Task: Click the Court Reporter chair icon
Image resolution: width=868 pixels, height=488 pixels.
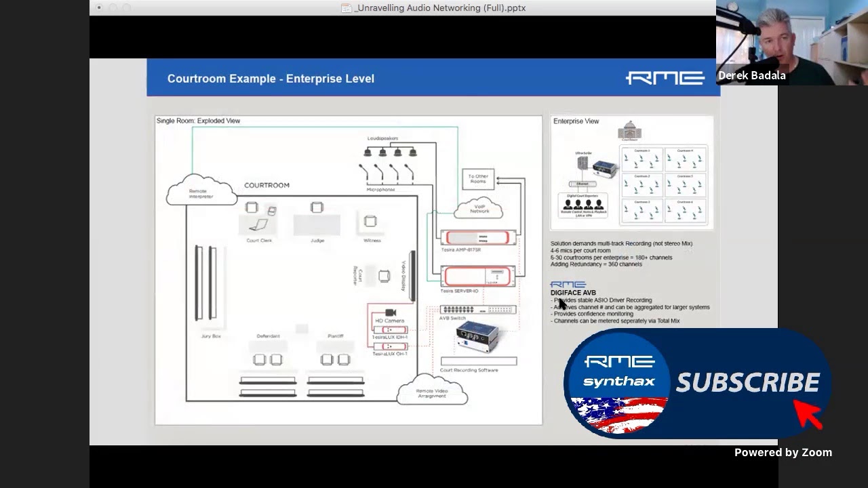Action: (x=384, y=276)
